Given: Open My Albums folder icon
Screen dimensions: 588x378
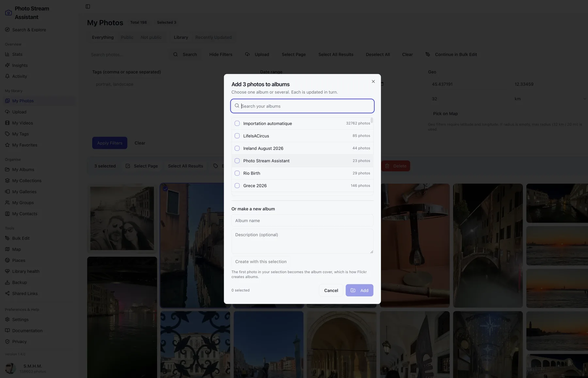Looking at the screenshot, I should point(7,169).
